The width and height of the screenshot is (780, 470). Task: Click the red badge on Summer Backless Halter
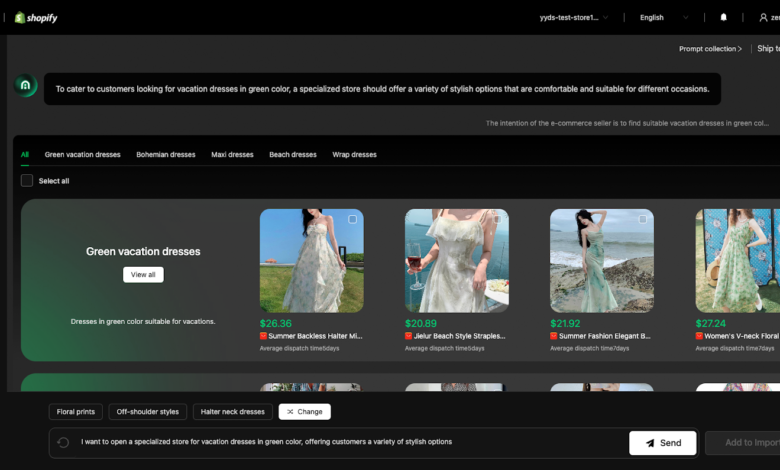264,336
